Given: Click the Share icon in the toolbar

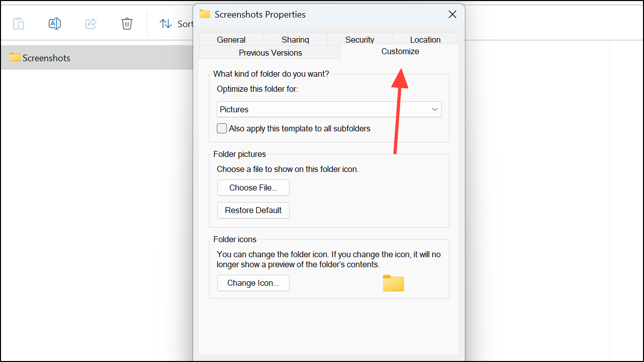Looking at the screenshot, I should click(x=90, y=23).
